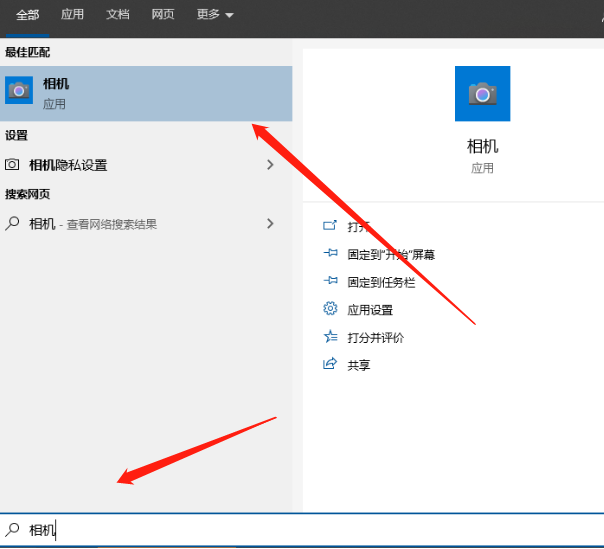
Task: Open 相机 - 查看网络搜索结果 web result
Action: click(x=146, y=224)
